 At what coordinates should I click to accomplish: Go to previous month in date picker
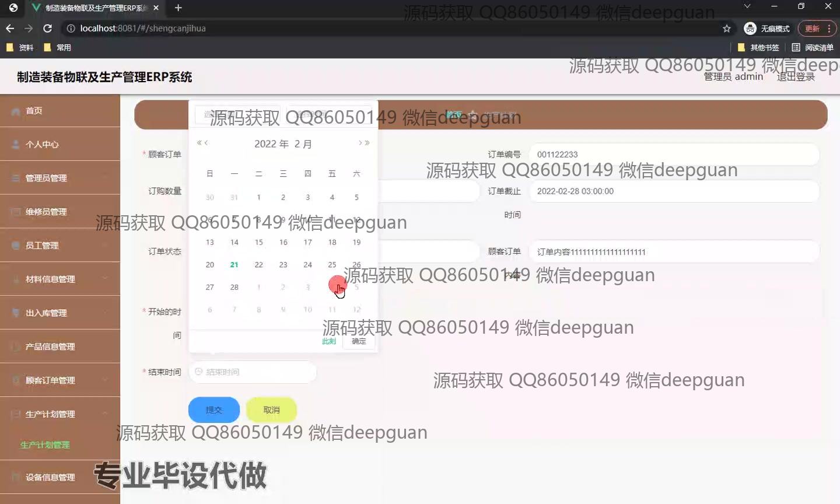click(x=206, y=143)
